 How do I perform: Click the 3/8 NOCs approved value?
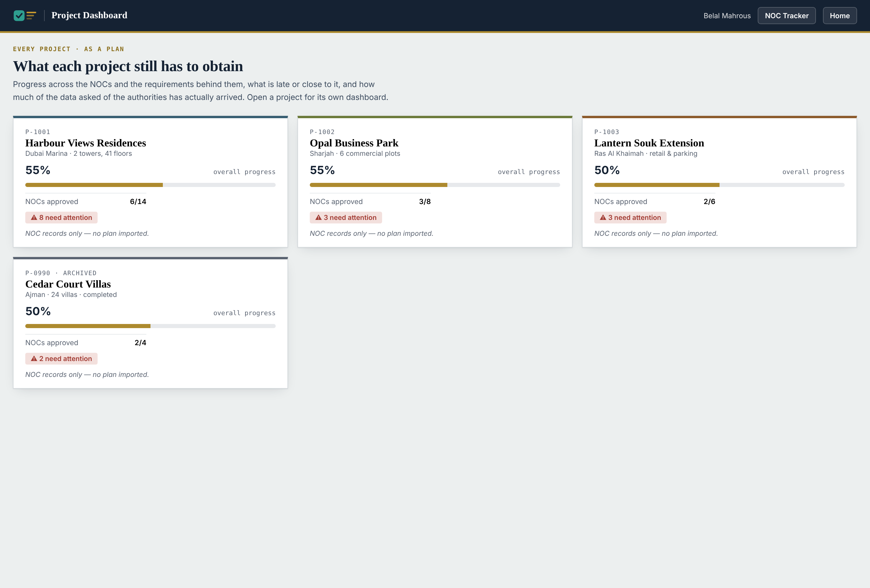point(425,201)
